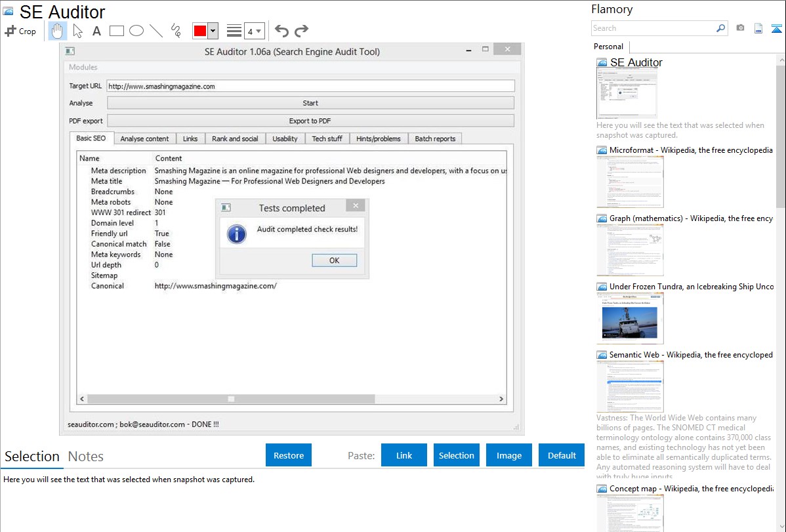Click the red color swatch

click(x=199, y=31)
